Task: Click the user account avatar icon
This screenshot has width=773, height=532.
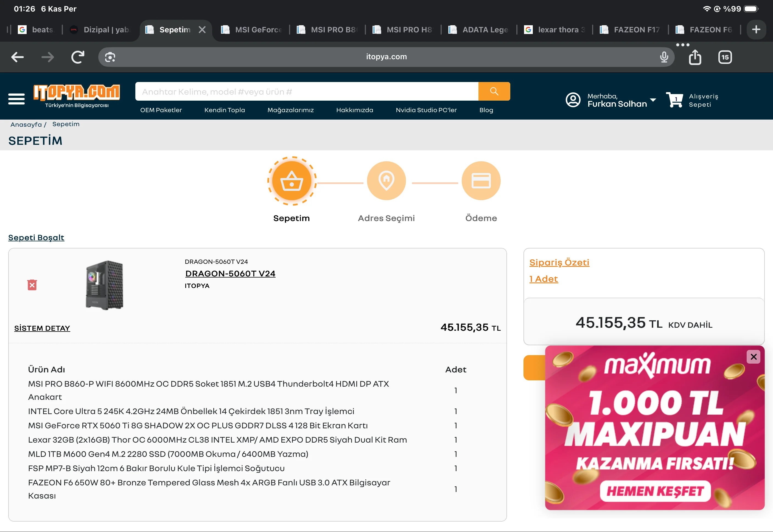Action: [x=573, y=100]
